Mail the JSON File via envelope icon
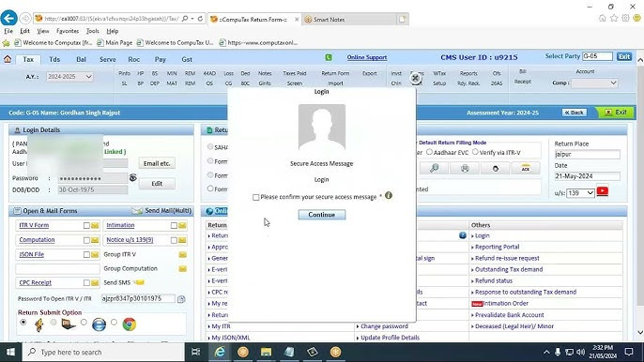Screen dimensions: 644x362 pos(95,255)
